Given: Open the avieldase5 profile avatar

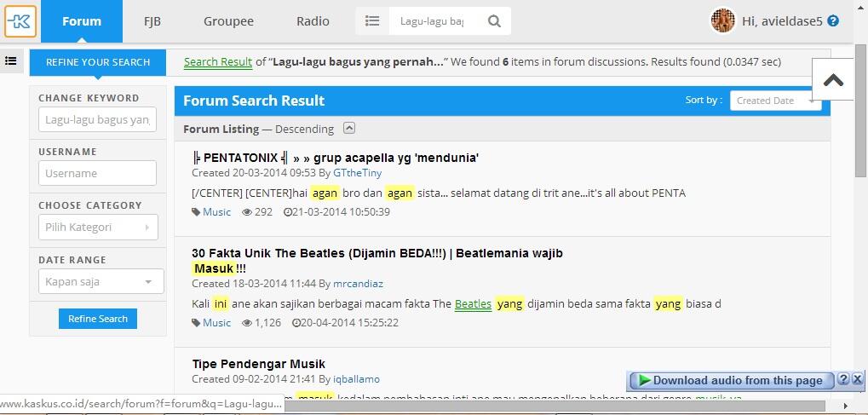Looking at the screenshot, I should 722,21.
